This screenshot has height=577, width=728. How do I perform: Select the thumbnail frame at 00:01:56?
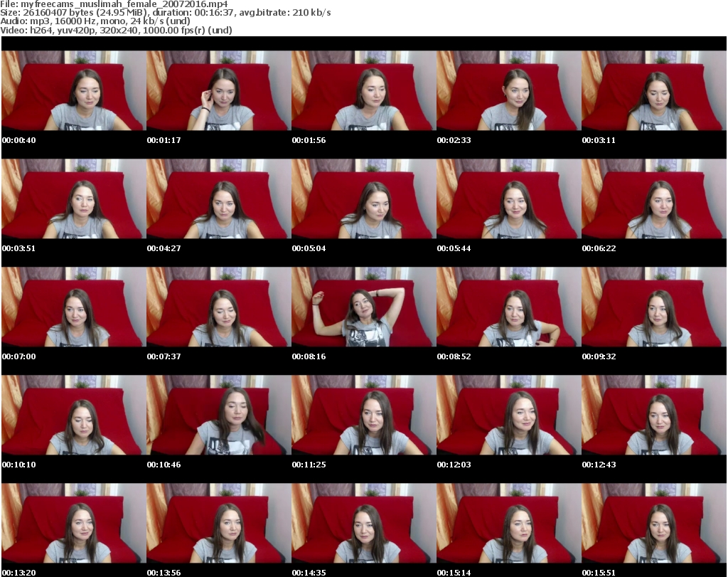pos(363,90)
